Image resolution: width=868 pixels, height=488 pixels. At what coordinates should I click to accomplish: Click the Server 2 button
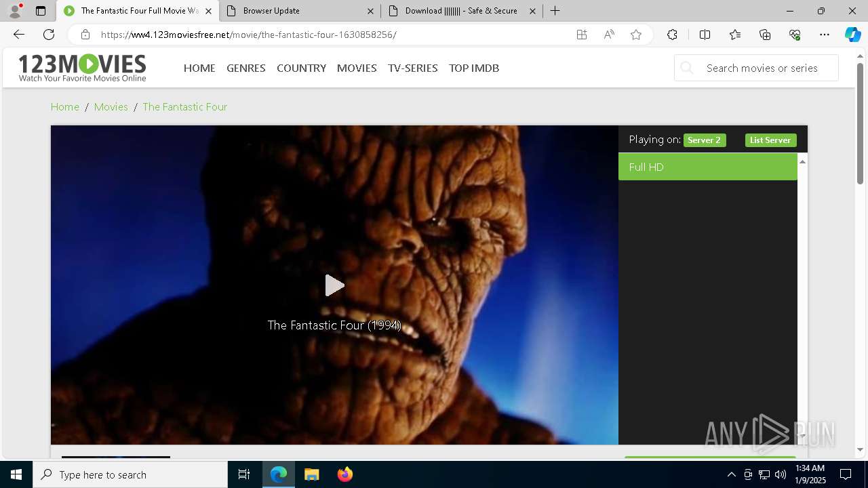(705, 140)
